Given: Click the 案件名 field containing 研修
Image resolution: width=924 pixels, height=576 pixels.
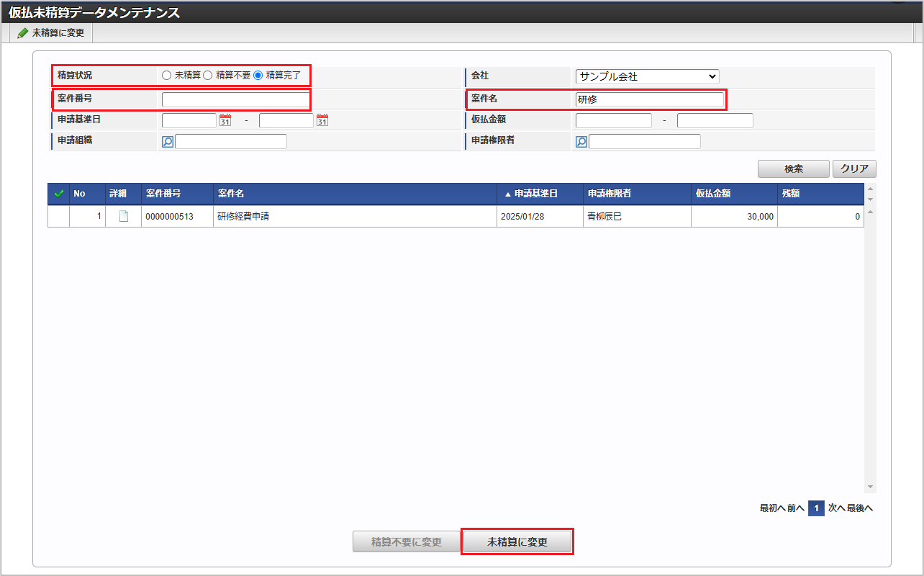Looking at the screenshot, I should click(649, 99).
